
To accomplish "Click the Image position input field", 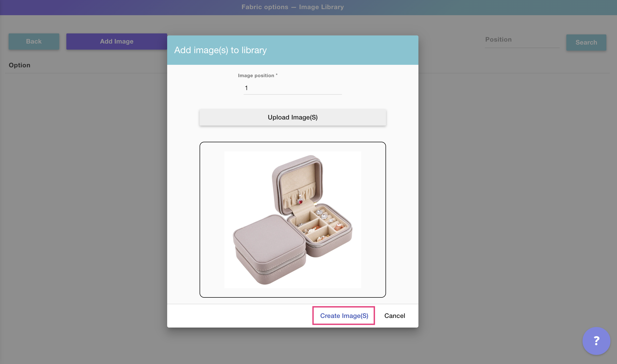I will 292,88.
